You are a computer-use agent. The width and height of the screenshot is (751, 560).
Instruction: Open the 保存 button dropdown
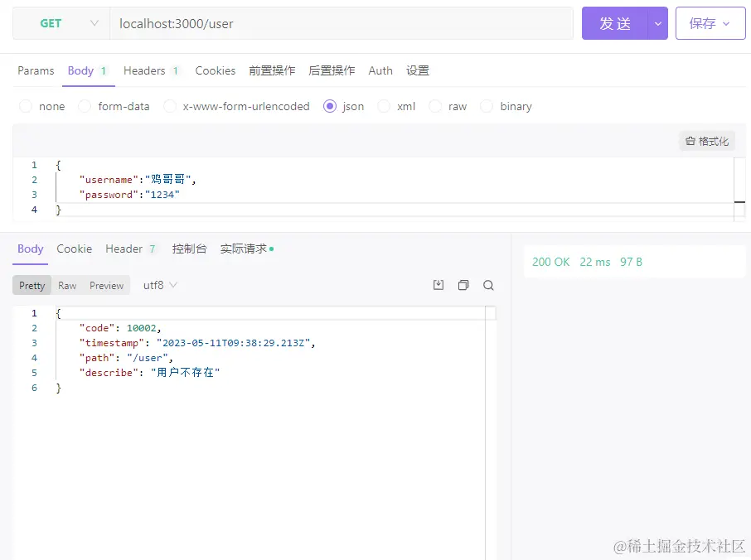pyautogui.click(x=726, y=23)
